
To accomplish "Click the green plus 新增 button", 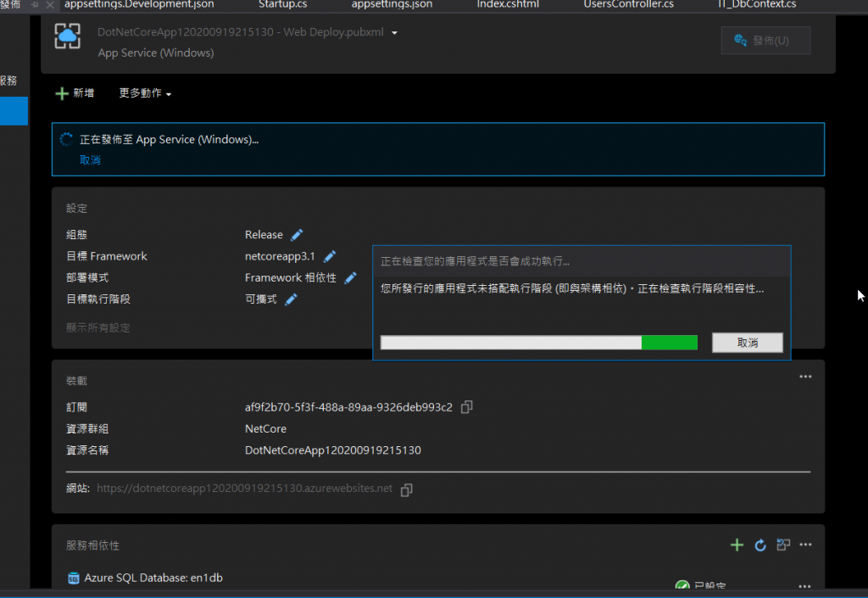I will (75, 93).
